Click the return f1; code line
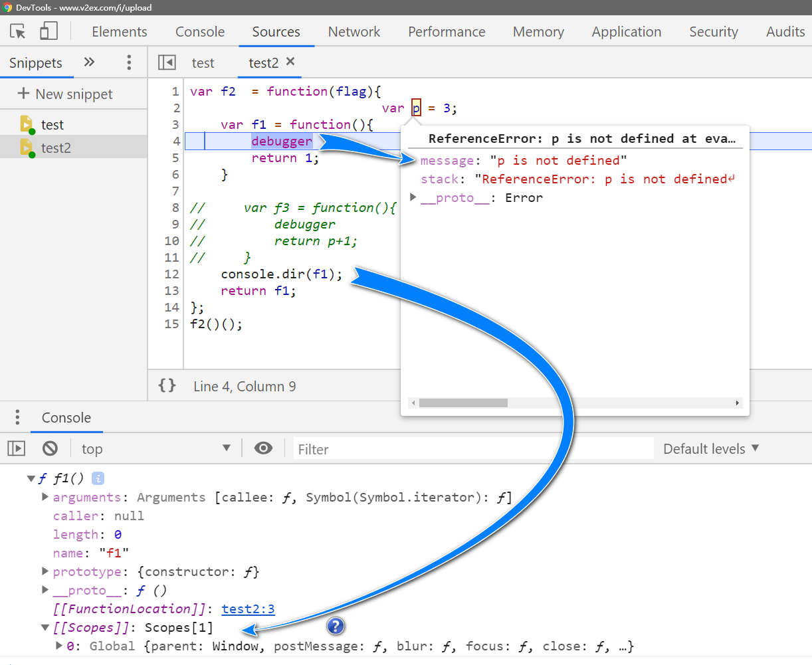The image size is (812, 665). pos(258,290)
